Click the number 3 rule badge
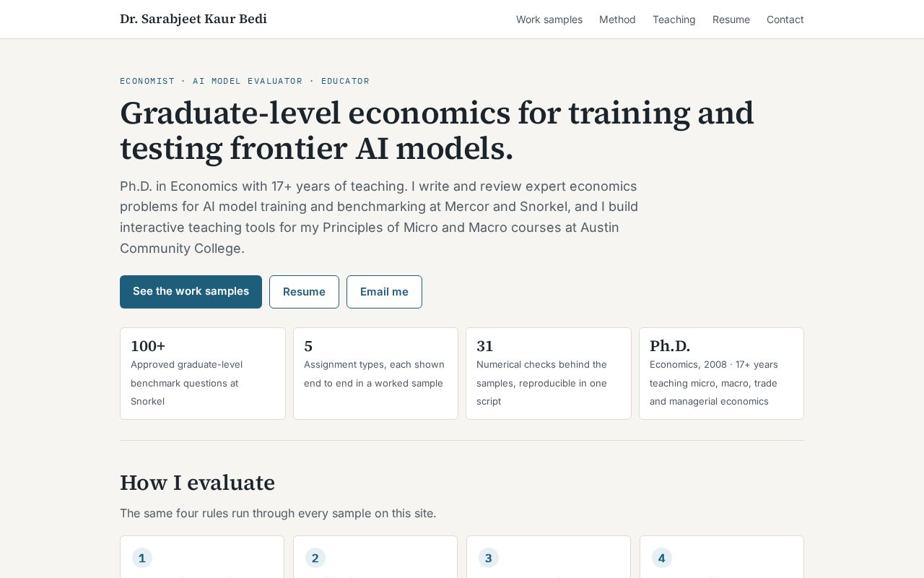The width and height of the screenshot is (924, 578). [x=489, y=558]
